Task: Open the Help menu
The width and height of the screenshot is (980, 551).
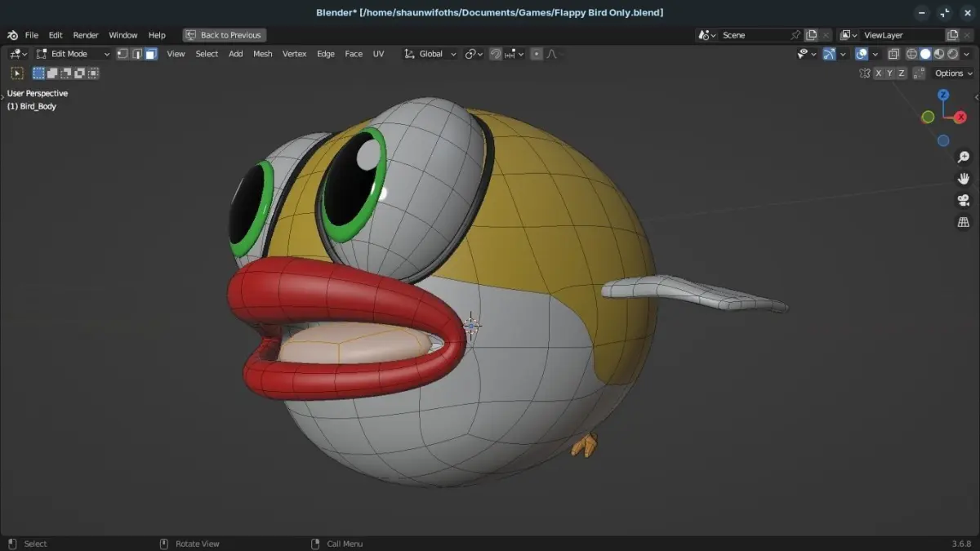Action: (x=157, y=35)
